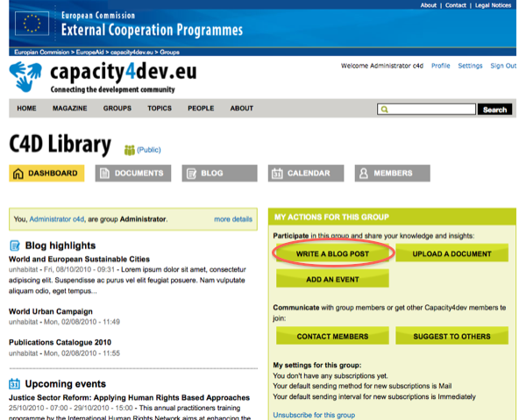The image size is (526, 420).
Task: Open the Sign Out link
Action: coord(503,66)
